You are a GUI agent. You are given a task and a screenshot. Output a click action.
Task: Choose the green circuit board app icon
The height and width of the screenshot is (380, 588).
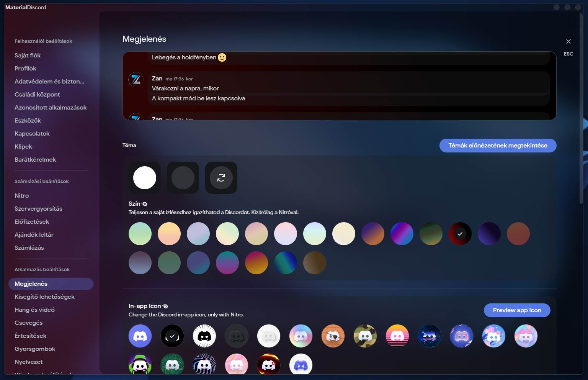(172, 364)
